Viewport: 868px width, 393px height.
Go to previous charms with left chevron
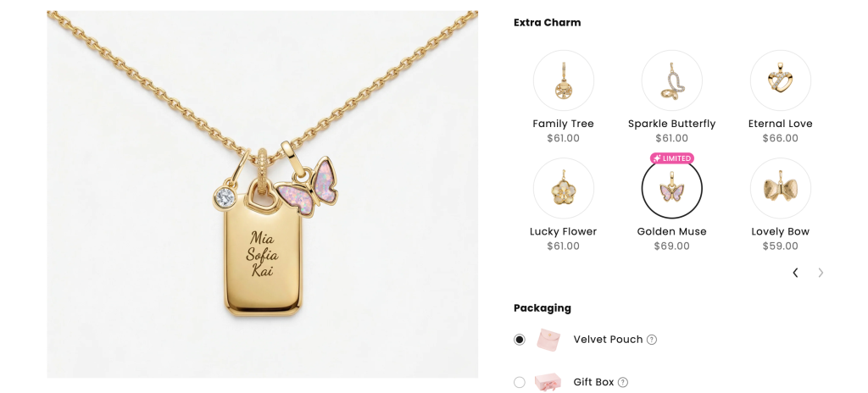[x=795, y=273]
